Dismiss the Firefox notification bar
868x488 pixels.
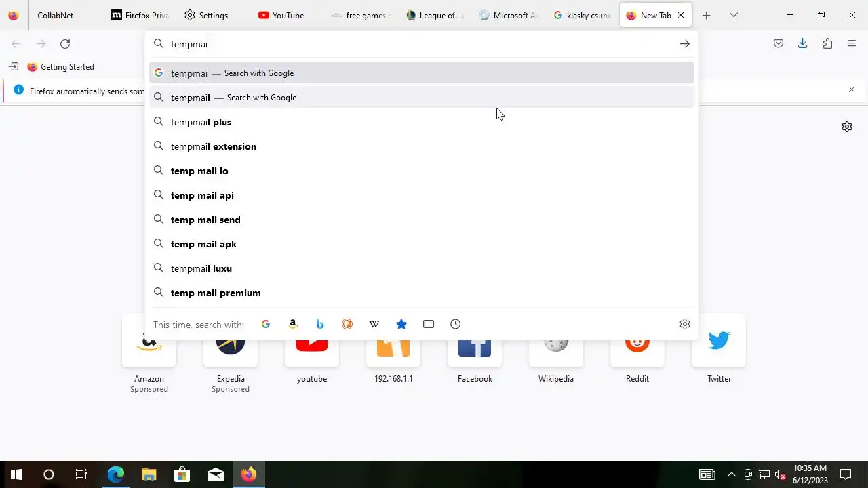tap(852, 89)
